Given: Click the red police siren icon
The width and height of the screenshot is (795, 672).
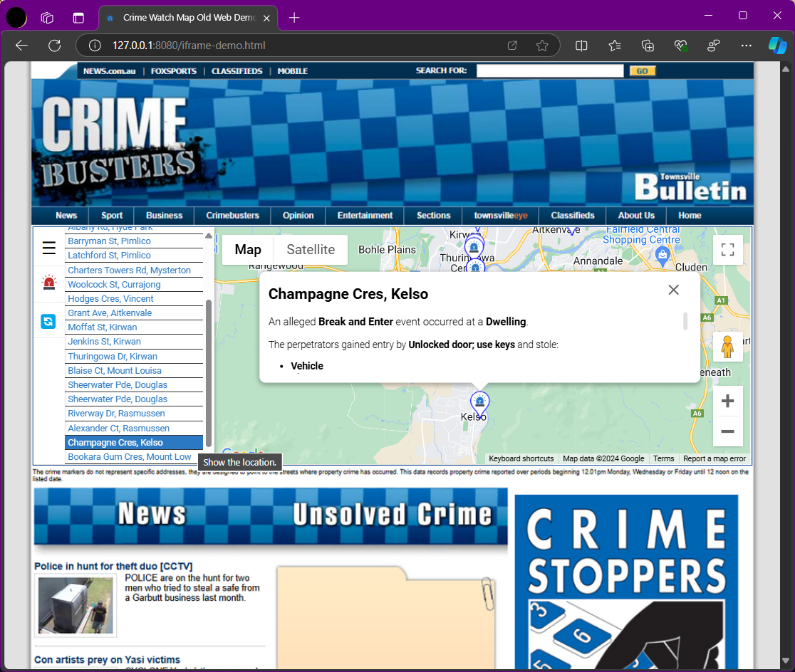Looking at the screenshot, I should coord(48,283).
